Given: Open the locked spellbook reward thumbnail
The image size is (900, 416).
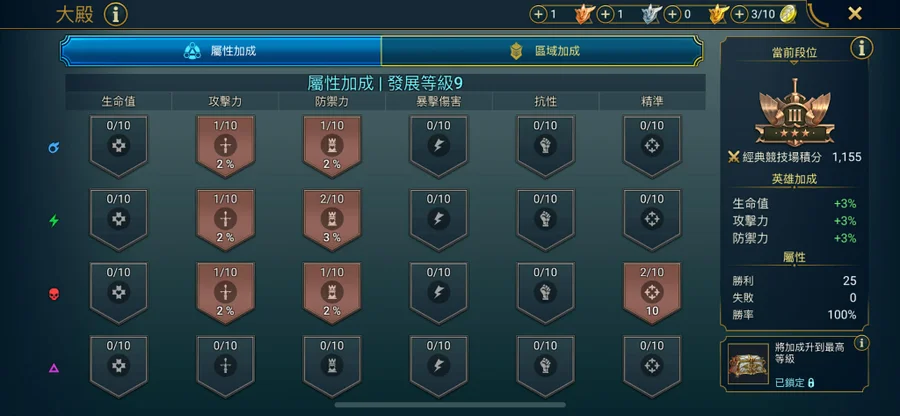Looking at the screenshot, I should [x=748, y=364].
